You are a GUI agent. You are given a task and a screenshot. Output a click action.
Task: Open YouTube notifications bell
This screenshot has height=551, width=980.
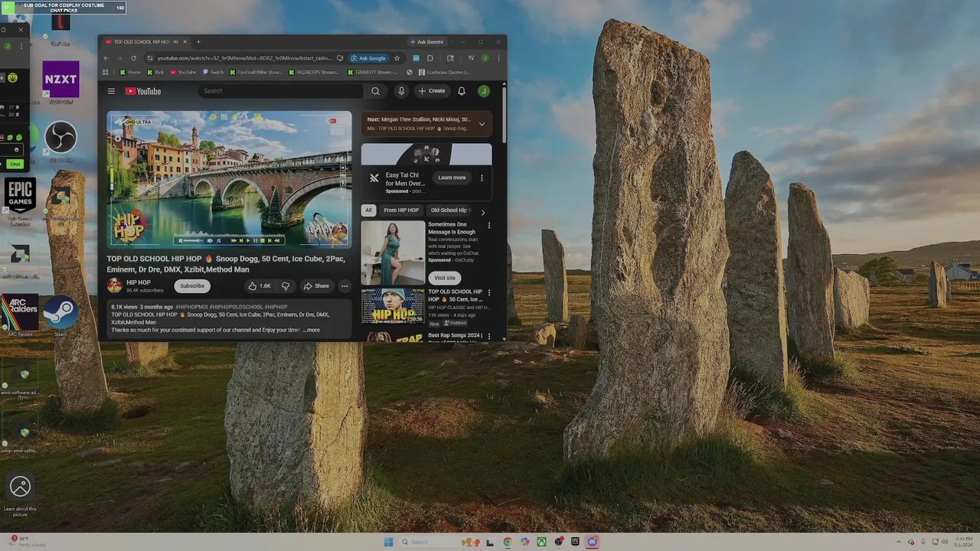[462, 91]
